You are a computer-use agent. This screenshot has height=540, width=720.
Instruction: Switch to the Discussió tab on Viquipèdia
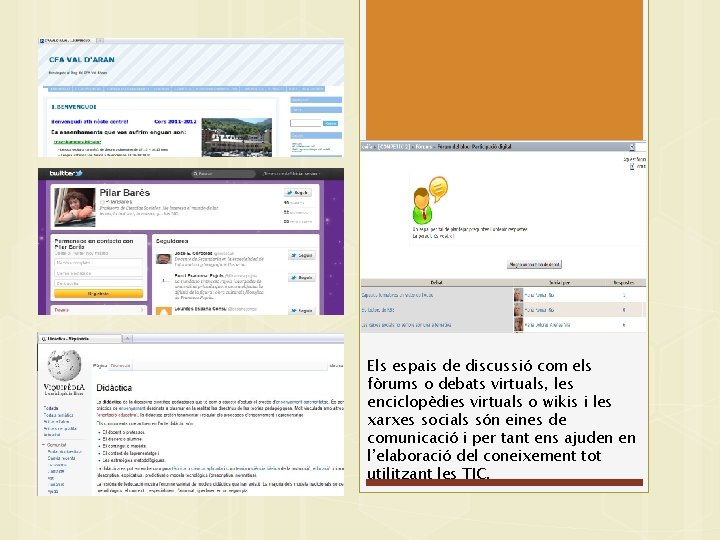[x=120, y=366]
